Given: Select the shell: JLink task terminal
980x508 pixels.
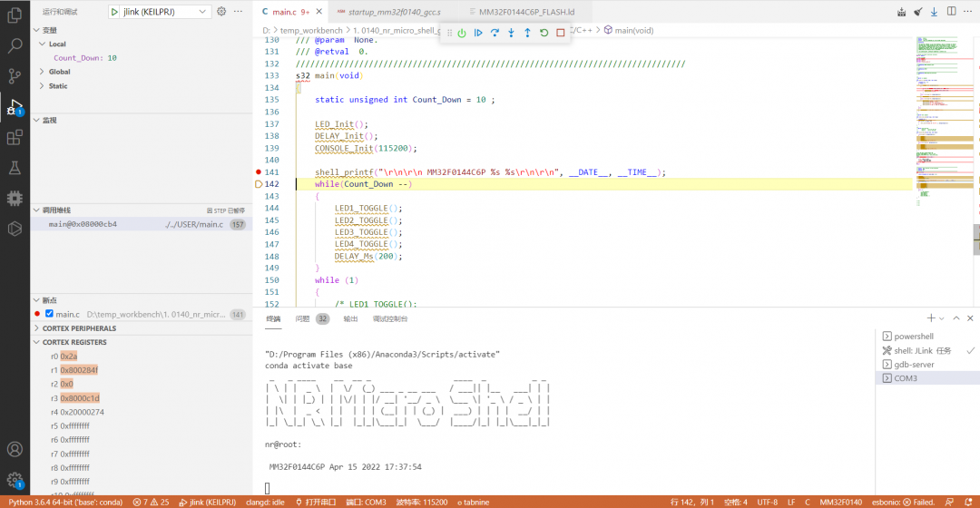Looking at the screenshot, I should 927,350.
